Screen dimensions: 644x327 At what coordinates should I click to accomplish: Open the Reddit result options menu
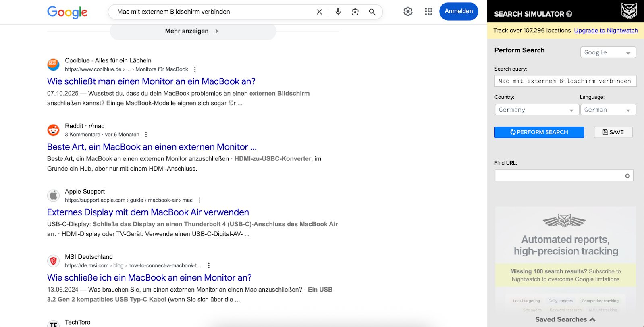click(146, 135)
